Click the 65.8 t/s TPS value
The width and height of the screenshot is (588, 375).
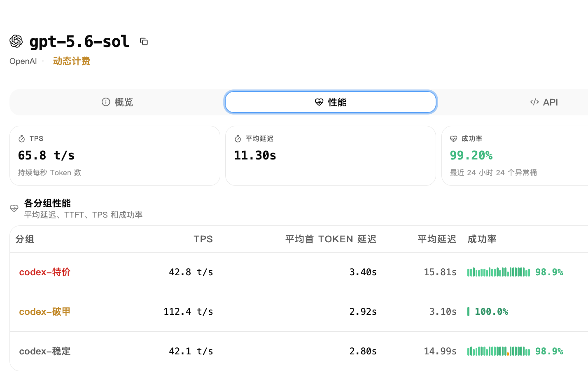47,155
